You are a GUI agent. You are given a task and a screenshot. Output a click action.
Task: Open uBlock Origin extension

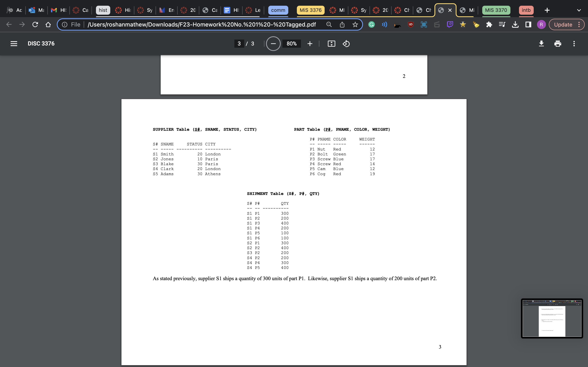pos(411,24)
